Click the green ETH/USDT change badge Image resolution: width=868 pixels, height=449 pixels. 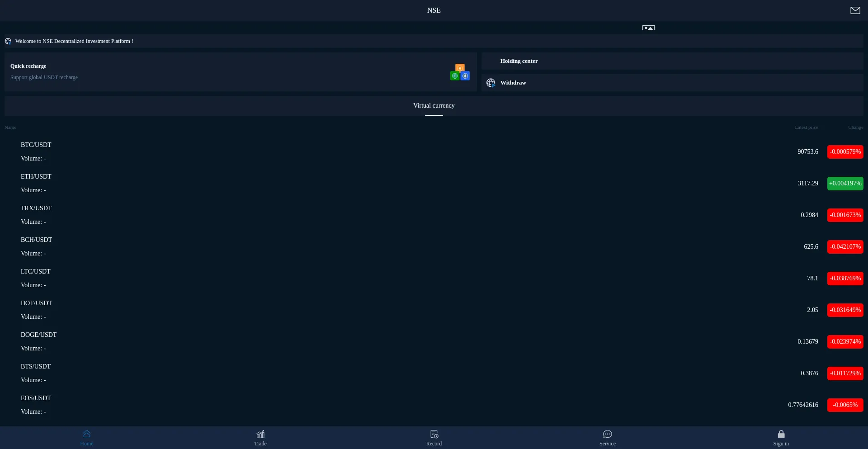click(x=845, y=184)
